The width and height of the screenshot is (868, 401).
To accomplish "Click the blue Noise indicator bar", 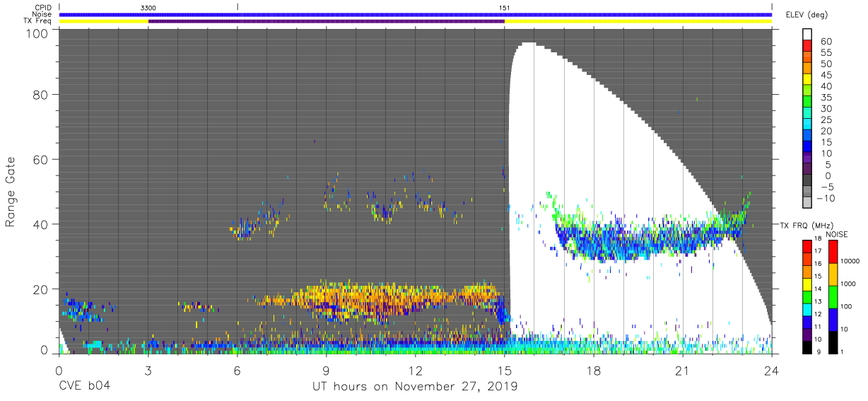I will point(415,14).
